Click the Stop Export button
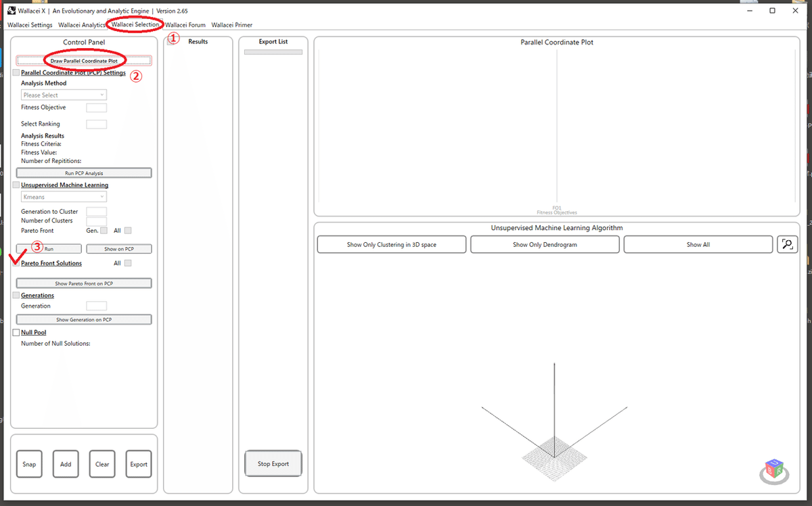The width and height of the screenshot is (812, 506). [x=273, y=464]
